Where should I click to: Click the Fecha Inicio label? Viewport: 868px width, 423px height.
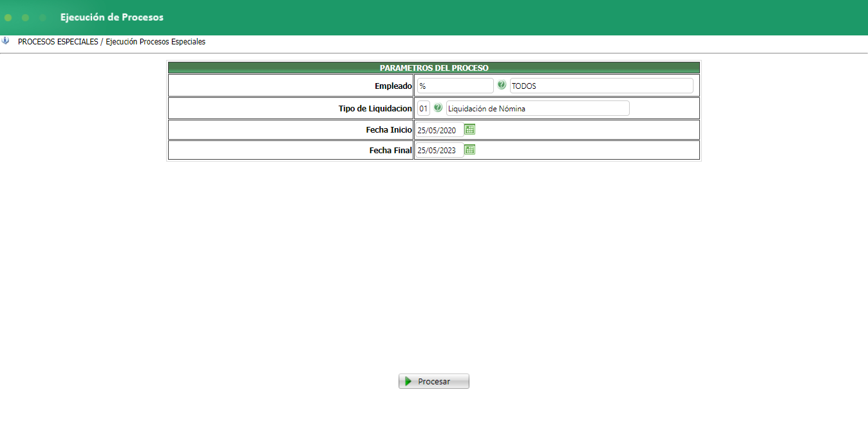pyautogui.click(x=389, y=129)
